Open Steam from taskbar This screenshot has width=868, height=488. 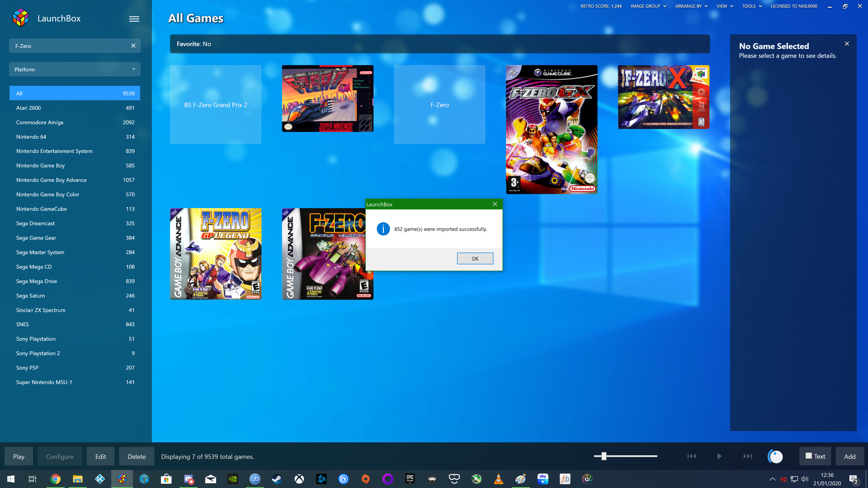point(277,479)
